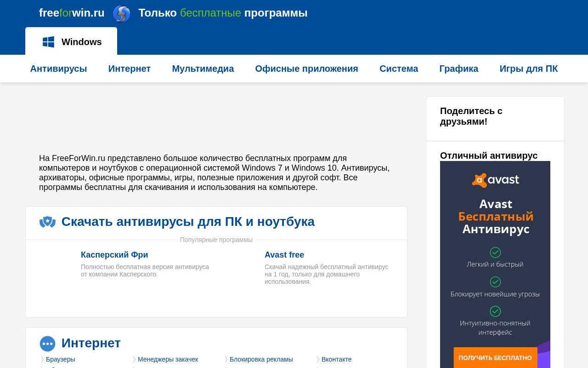Switch to the Windows tab
Screen dimensions: 588x368
[x=71, y=41]
